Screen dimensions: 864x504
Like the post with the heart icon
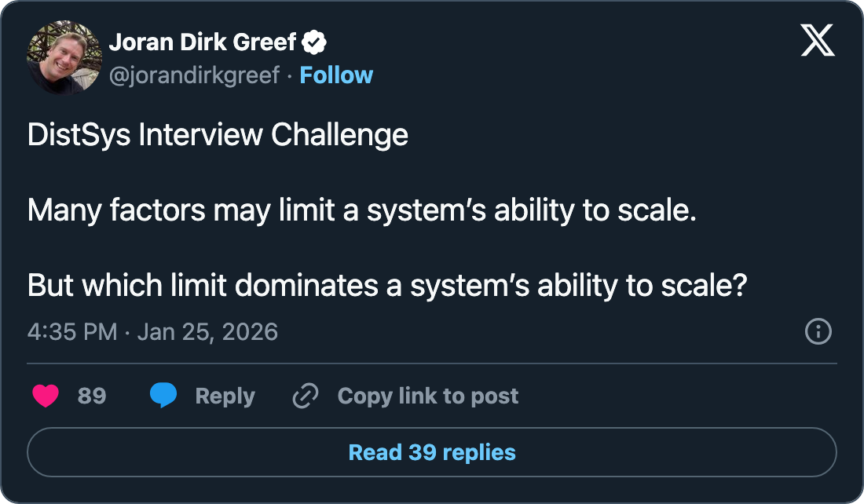pyautogui.click(x=46, y=396)
